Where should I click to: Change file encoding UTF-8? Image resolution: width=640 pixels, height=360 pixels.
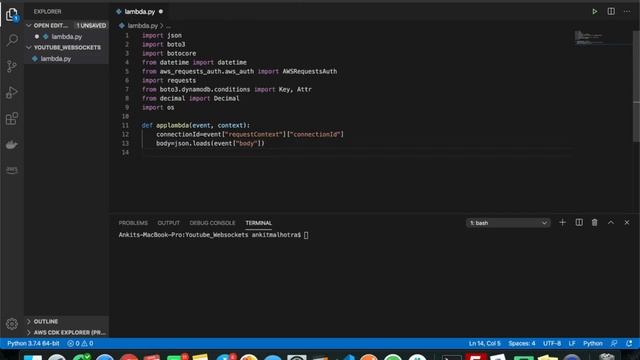pos(552,343)
